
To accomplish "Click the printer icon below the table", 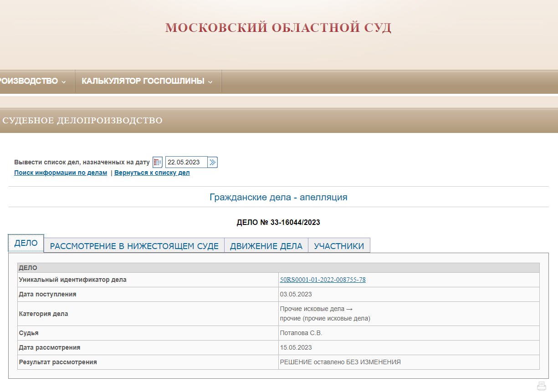I will [x=541, y=386].
